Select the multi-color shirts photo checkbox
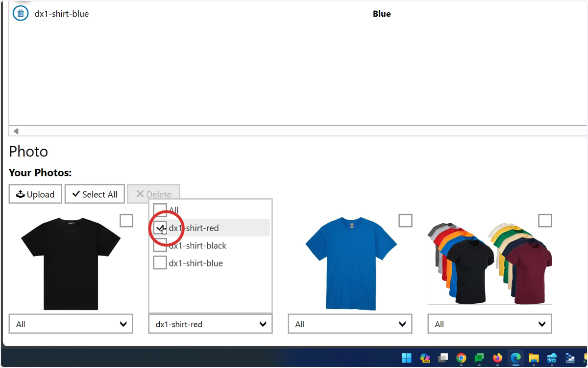Image resolution: width=588 pixels, height=368 pixels. (545, 221)
